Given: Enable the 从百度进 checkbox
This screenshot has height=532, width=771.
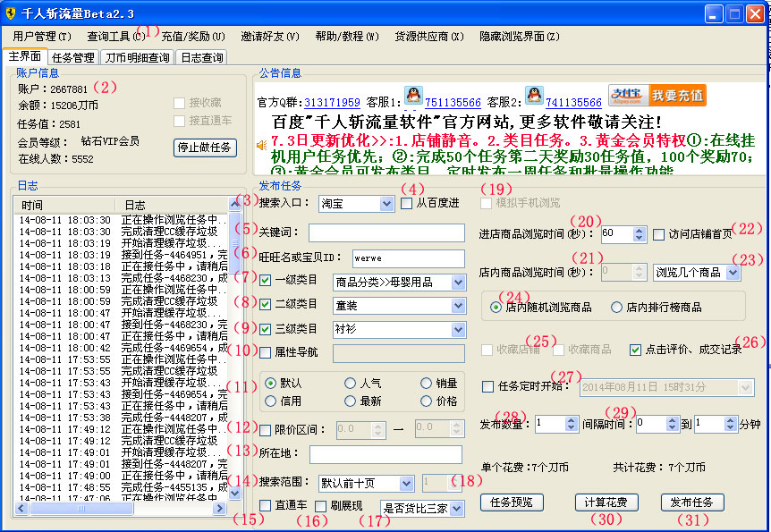Looking at the screenshot, I should click(406, 204).
